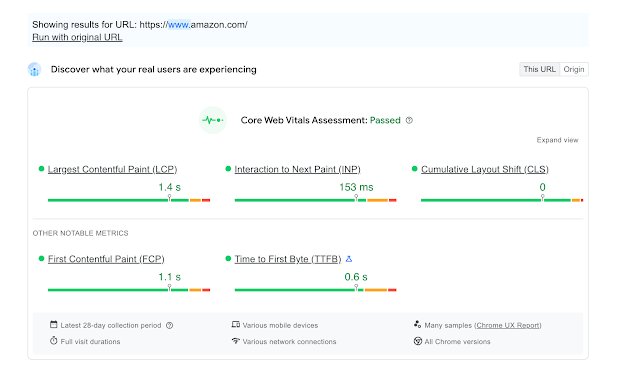Screen dimensions: 640x372
Task: Switch to the This URL view
Action: click(539, 69)
